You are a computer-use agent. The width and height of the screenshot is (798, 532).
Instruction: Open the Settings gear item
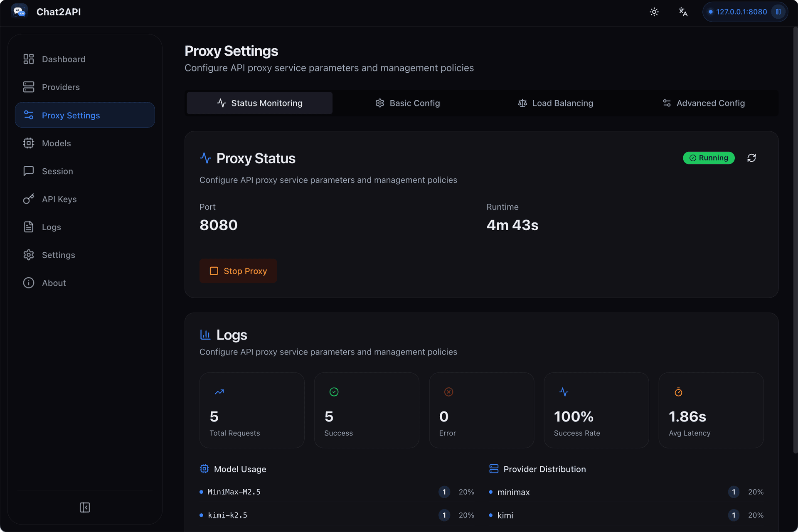pos(85,255)
